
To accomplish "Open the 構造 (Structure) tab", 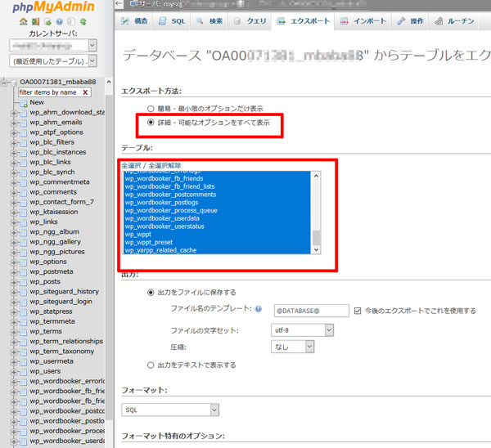I will click(x=134, y=21).
